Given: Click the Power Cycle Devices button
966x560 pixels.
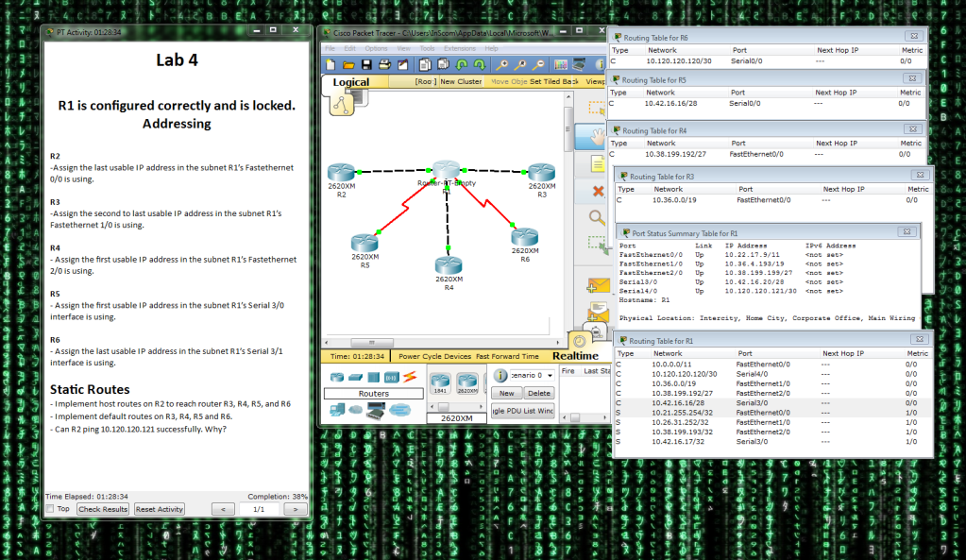Looking at the screenshot, I should (x=434, y=357).
